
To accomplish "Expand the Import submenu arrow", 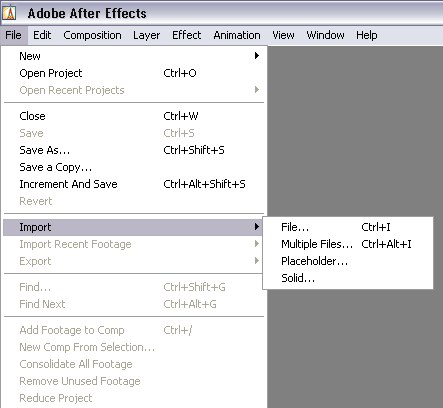I will point(257,227).
